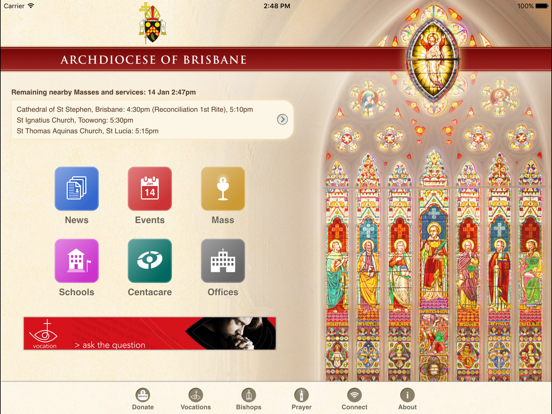
Task: Click the Archdiocese coat of arms crest
Action: (152, 23)
